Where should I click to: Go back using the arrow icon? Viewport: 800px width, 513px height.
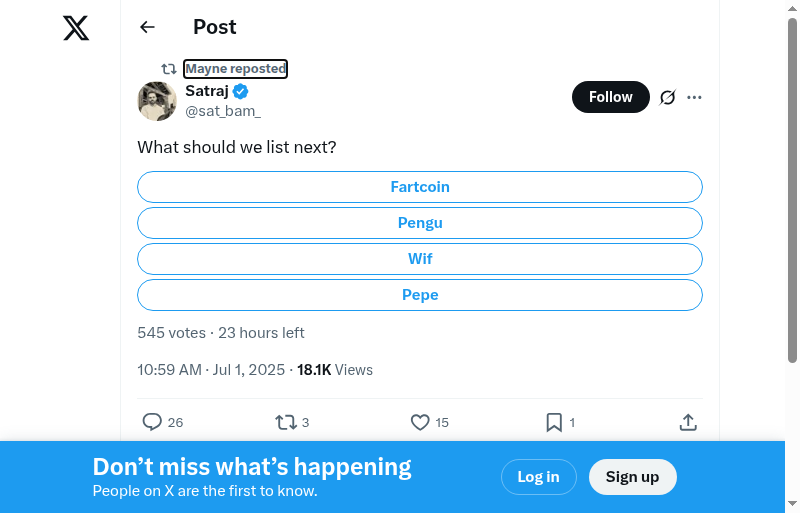click(x=148, y=27)
